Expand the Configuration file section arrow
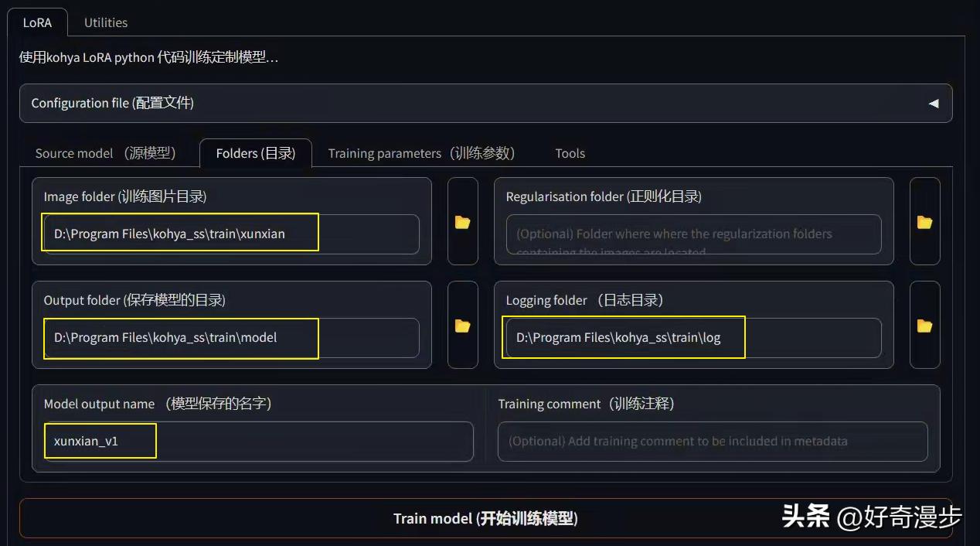This screenshot has width=980, height=546. pos(933,102)
